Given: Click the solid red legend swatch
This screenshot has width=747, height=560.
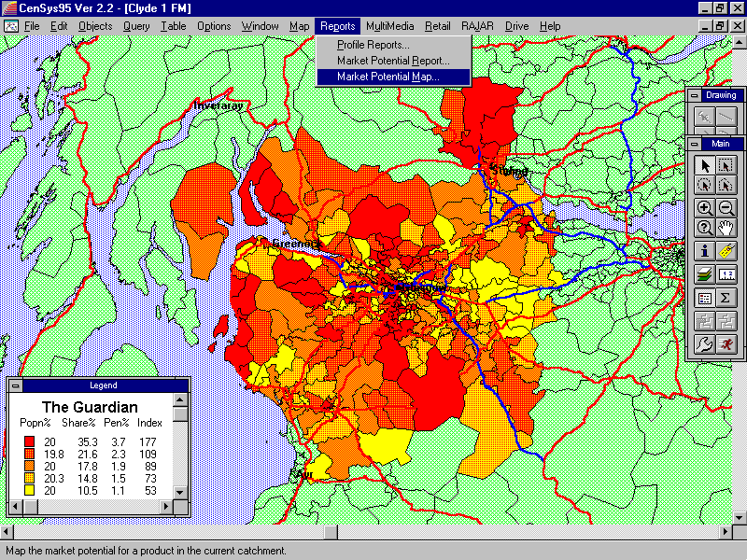Looking at the screenshot, I should click(x=29, y=441).
